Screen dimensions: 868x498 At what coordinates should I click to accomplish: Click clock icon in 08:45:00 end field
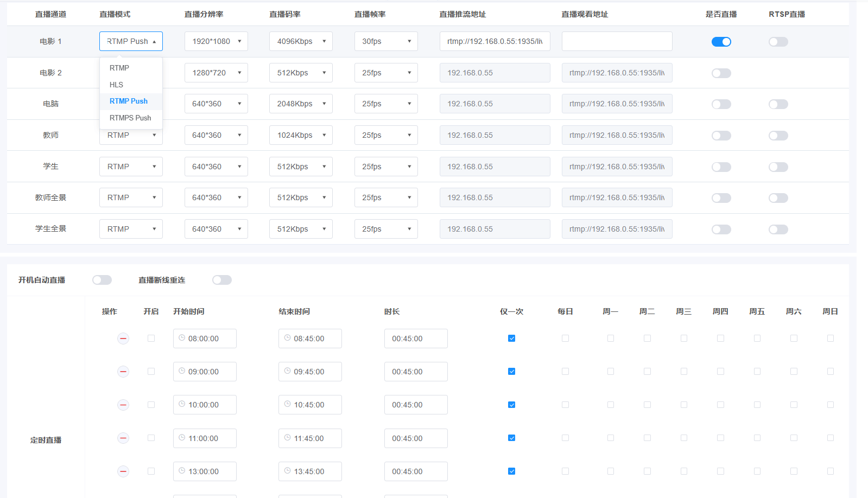pos(287,337)
